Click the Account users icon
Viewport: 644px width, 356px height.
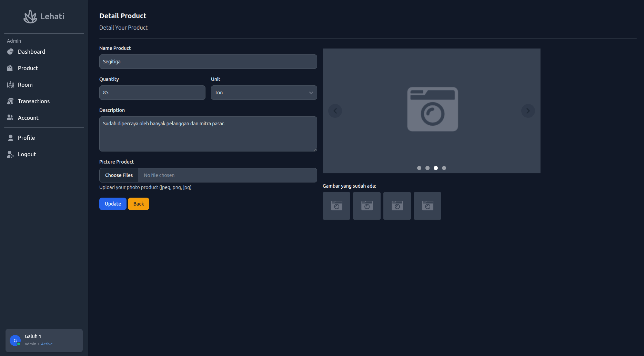10,118
